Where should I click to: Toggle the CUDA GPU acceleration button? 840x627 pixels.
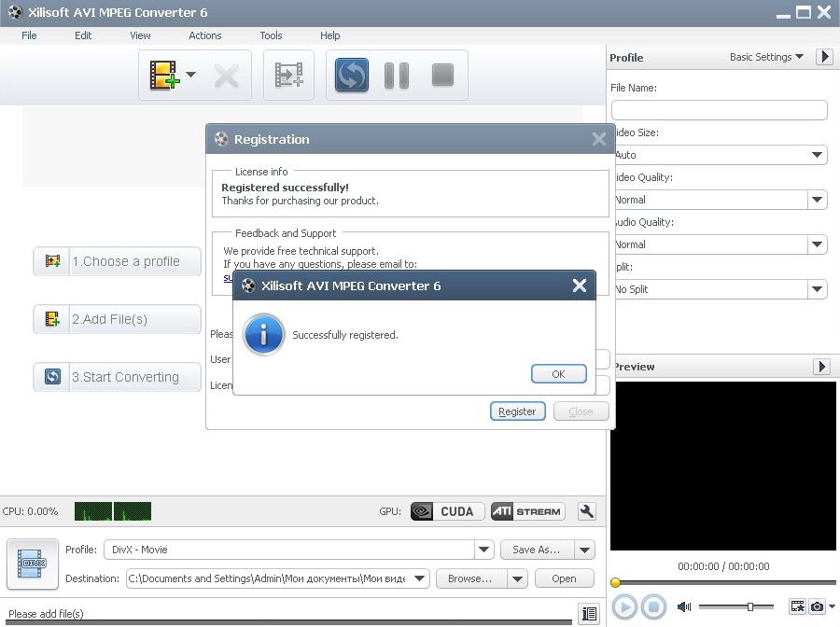click(x=447, y=511)
